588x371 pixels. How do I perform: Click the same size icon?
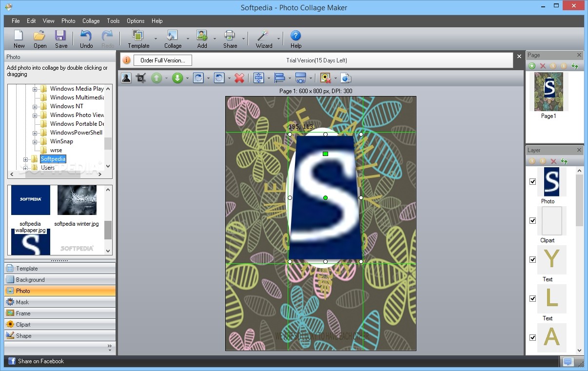301,78
